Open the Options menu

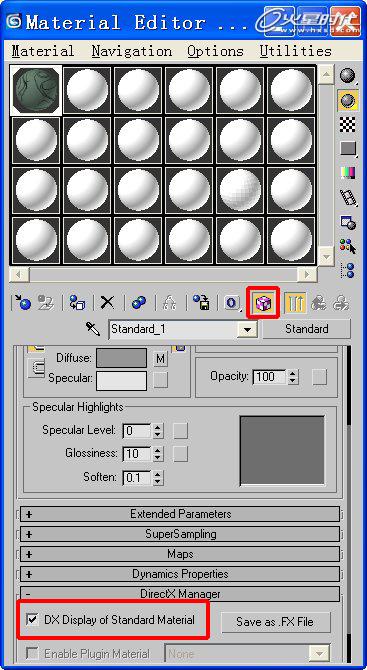215,51
